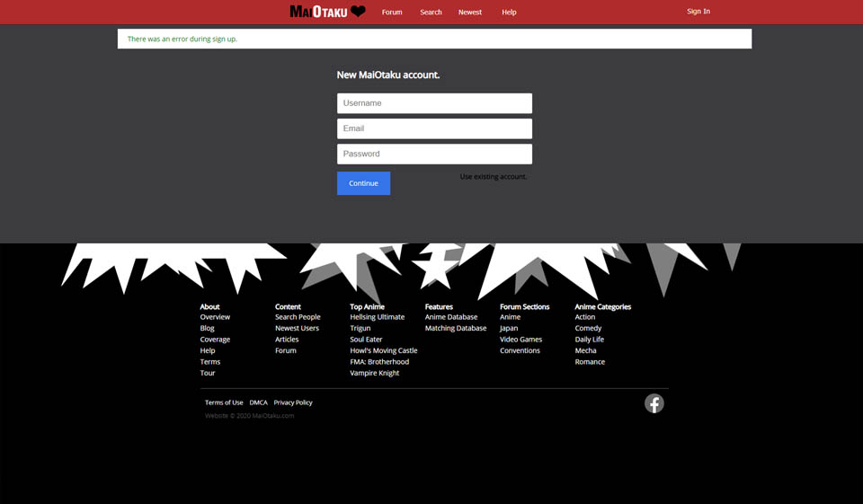863x504 pixels.
Task: Open Help from the top navigation bar
Action: [509, 13]
